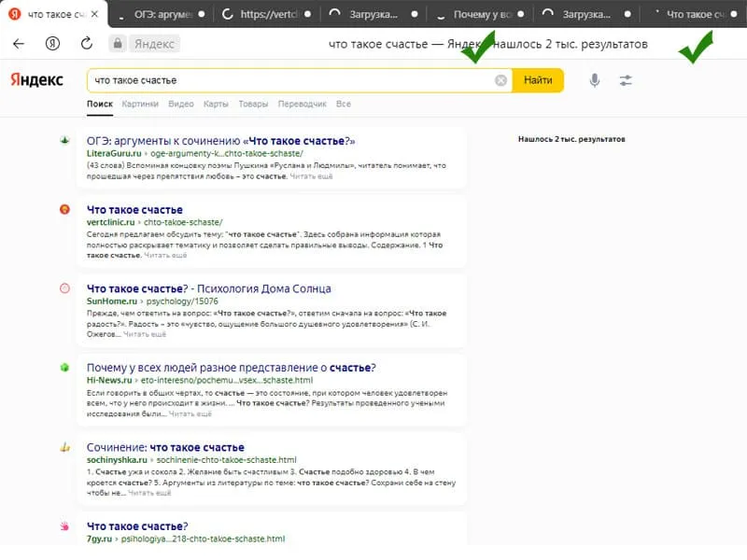Clear the search query with X icon
Screen dimensions: 747x560
click(501, 80)
